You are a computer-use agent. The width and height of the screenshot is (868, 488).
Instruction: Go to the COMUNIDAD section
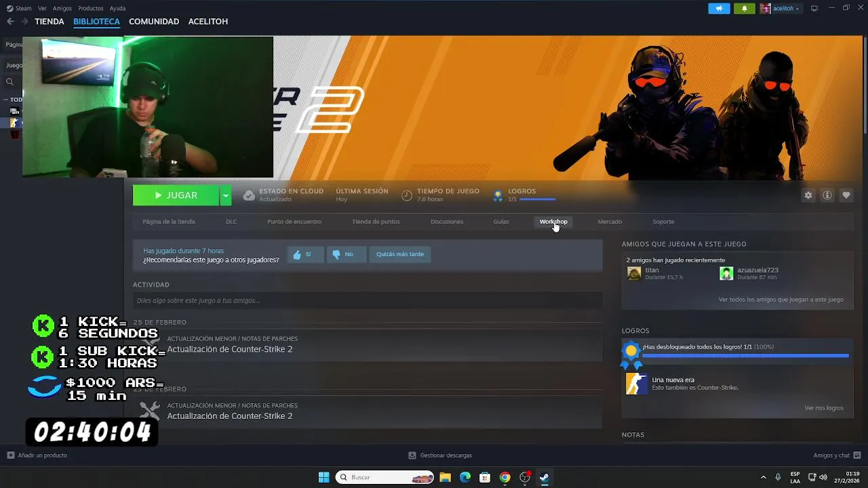pyautogui.click(x=154, y=22)
